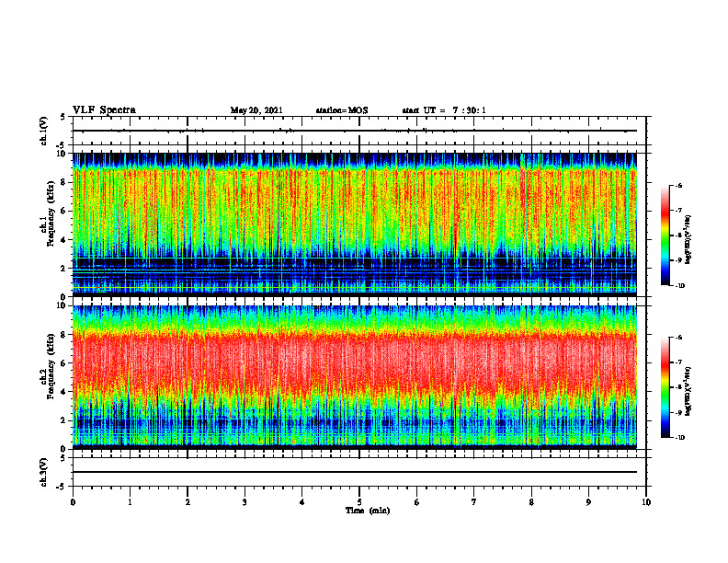
Task: Click the "2" kHz tick on the ch.2 frequency axis
Action: pyautogui.click(x=64, y=420)
